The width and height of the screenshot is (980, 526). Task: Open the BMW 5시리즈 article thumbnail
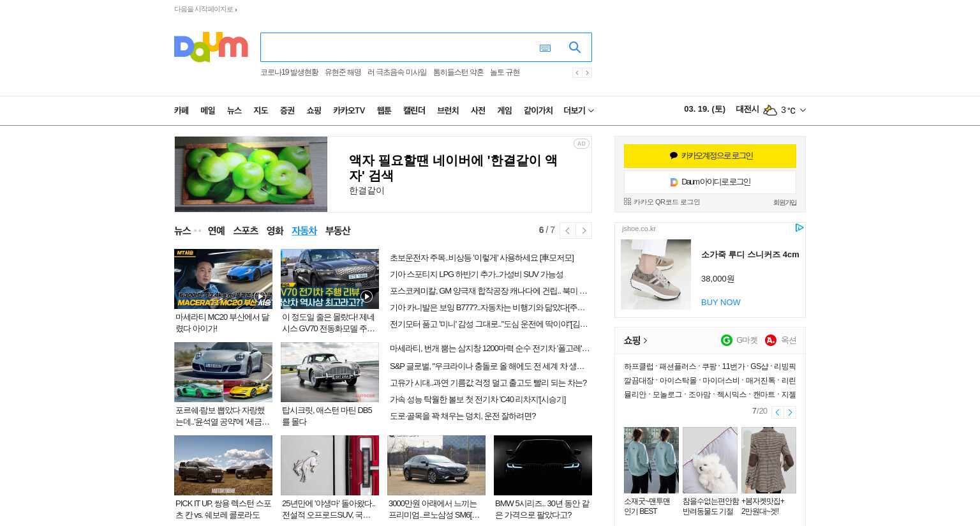click(543, 465)
